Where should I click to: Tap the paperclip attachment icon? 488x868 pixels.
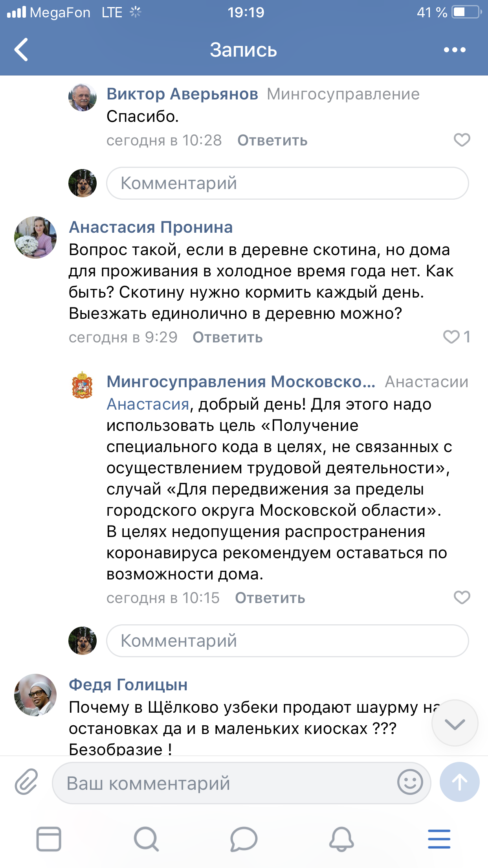coord(26,782)
